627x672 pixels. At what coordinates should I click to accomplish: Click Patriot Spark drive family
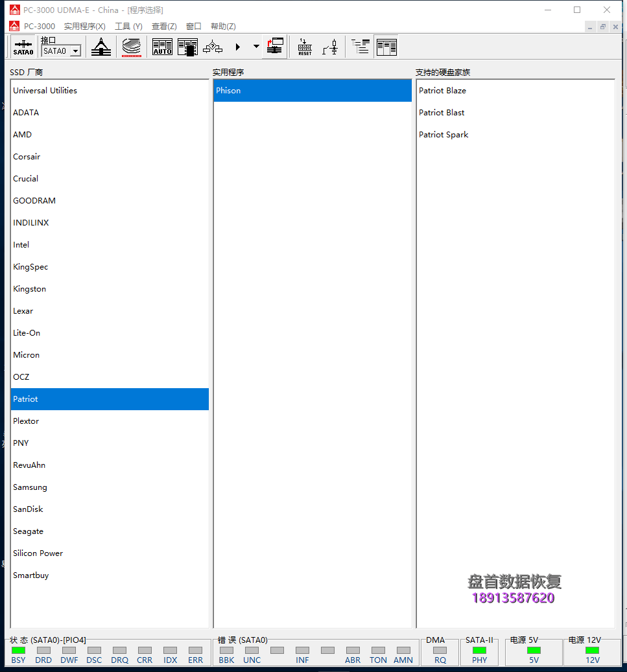(515, 135)
